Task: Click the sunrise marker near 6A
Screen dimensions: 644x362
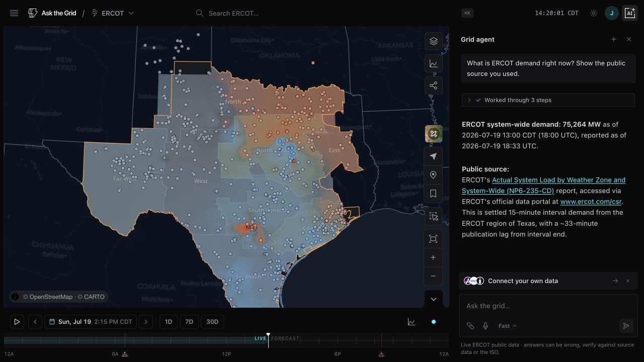Action: tap(125, 354)
